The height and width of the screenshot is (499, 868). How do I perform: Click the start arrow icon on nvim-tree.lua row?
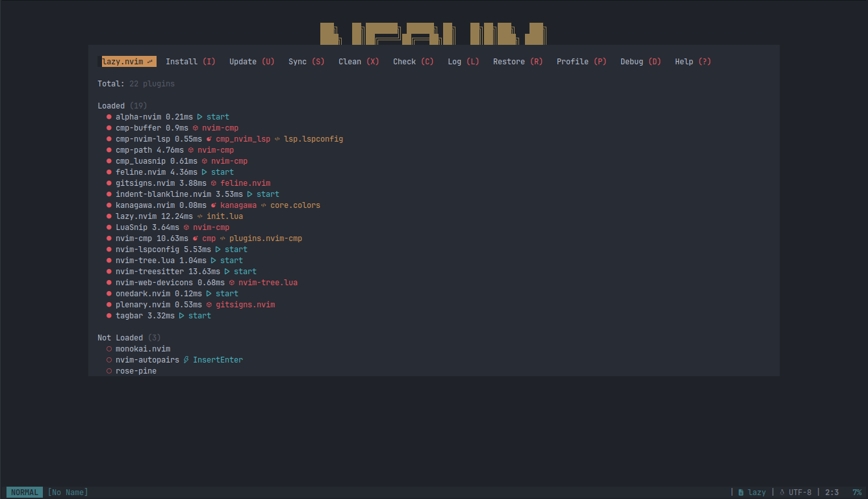coord(214,261)
